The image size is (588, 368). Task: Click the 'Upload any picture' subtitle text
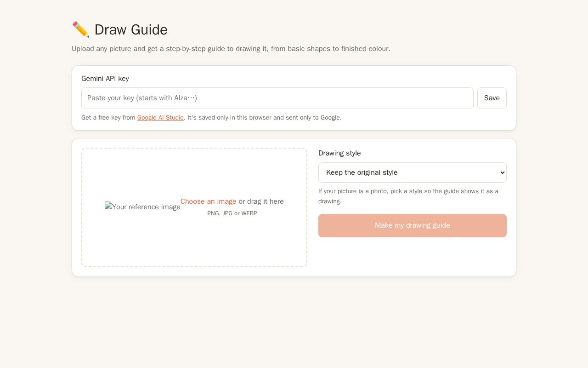231,49
